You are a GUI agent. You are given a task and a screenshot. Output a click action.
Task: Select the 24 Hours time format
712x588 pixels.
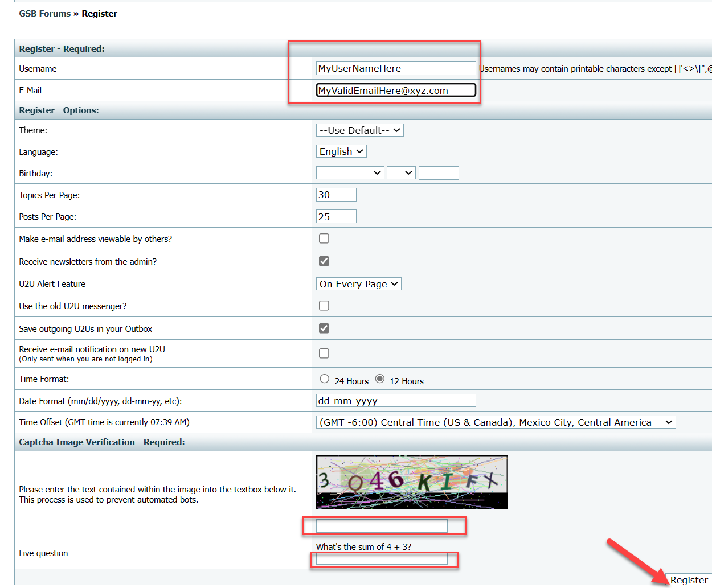pyautogui.click(x=325, y=379)
